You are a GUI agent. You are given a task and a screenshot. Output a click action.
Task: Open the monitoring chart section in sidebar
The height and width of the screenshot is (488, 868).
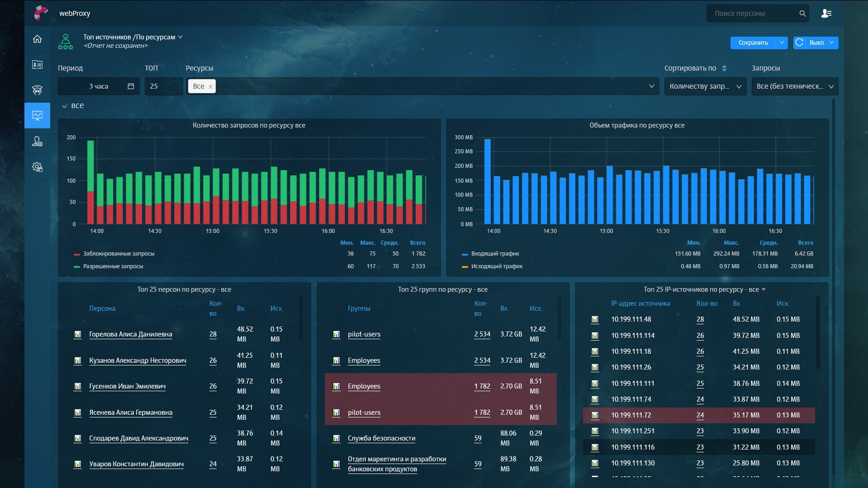[37, 116]
